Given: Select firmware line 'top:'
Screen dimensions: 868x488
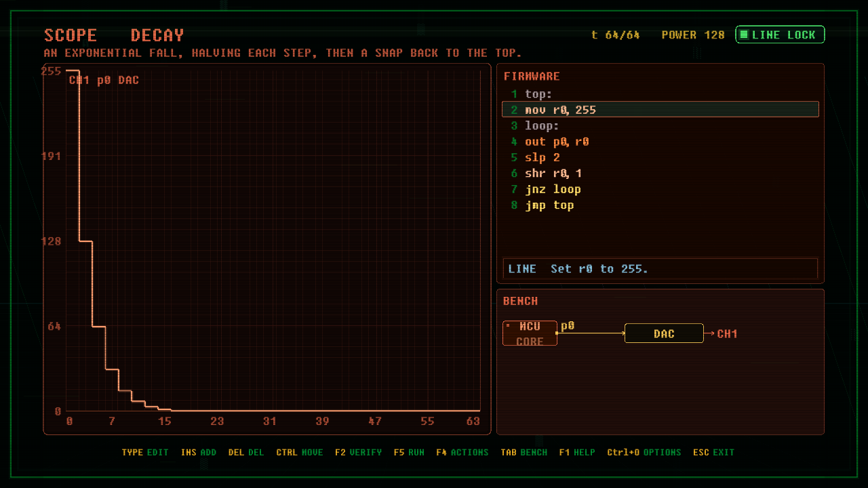Looking at the screenshot, I should 660,94.
